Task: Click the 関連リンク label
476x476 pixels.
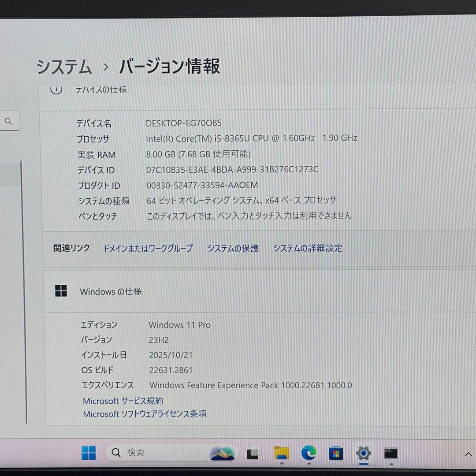Action: click(x=72, y=248)
